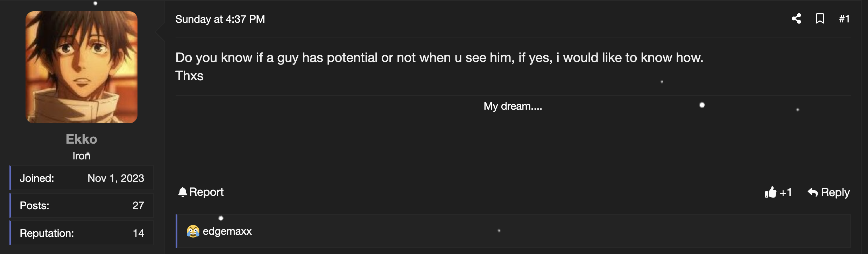Click the Reply arrow icon

813,192
